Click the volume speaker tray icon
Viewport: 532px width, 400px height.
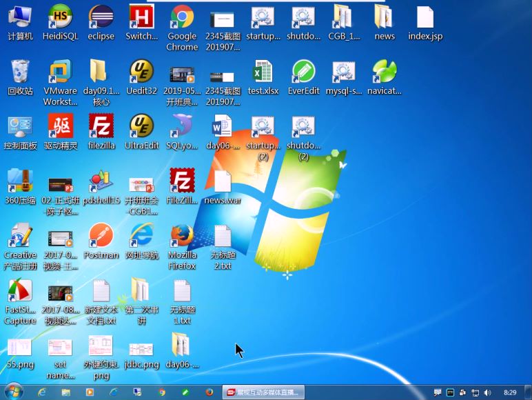488,392
